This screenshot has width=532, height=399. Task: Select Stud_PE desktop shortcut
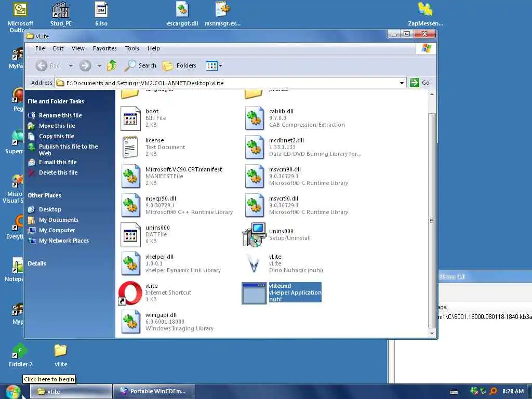tap(61, 14)
